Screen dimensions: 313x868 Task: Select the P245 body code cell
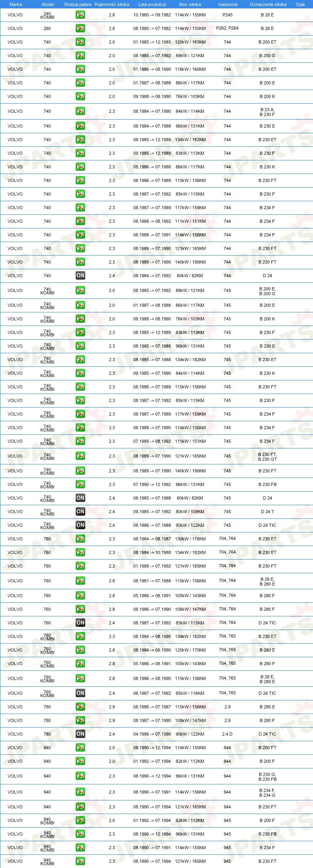(227, 15)
